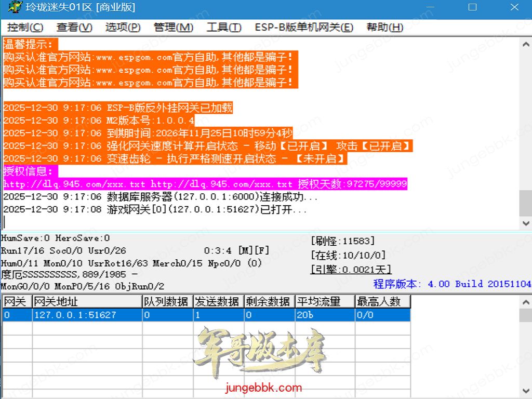
Task: Click the 发送数据 column header
Action: [218, 301]
